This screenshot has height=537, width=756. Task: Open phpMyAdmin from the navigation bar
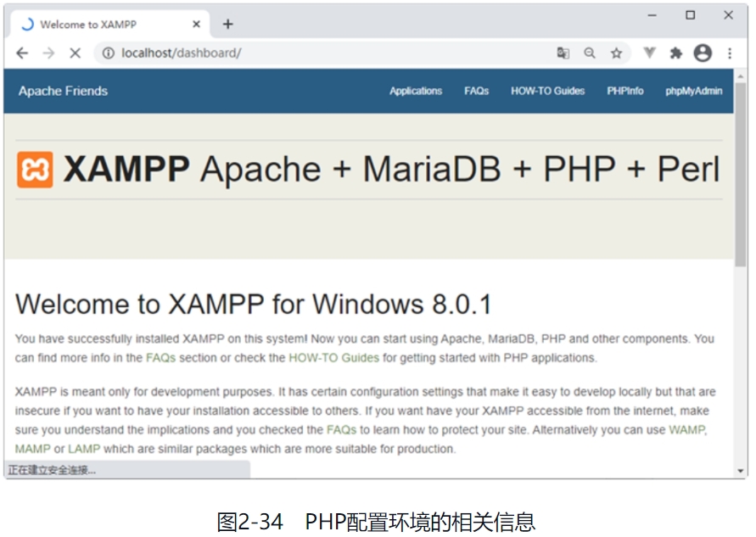coord(693,91)
